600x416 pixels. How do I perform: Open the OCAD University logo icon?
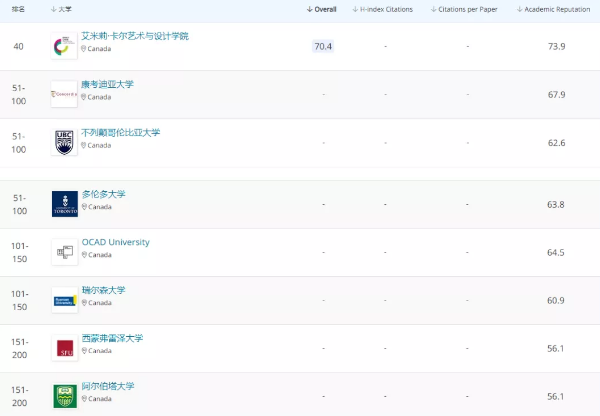pos(65,252)
